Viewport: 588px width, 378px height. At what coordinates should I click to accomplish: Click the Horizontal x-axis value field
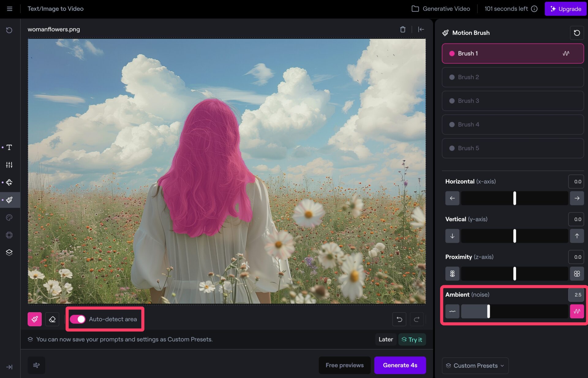click(576, 182)
